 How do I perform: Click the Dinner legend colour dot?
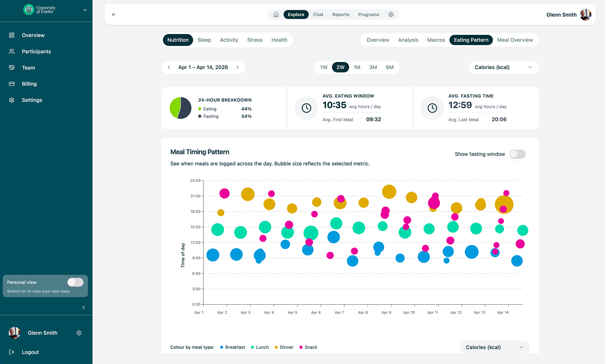(x=276, y=347)
